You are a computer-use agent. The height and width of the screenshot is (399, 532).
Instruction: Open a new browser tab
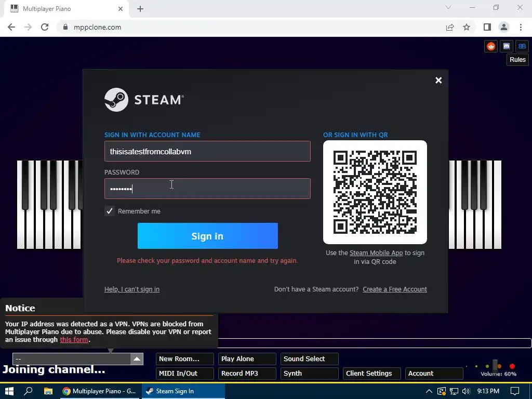[140, 9]
